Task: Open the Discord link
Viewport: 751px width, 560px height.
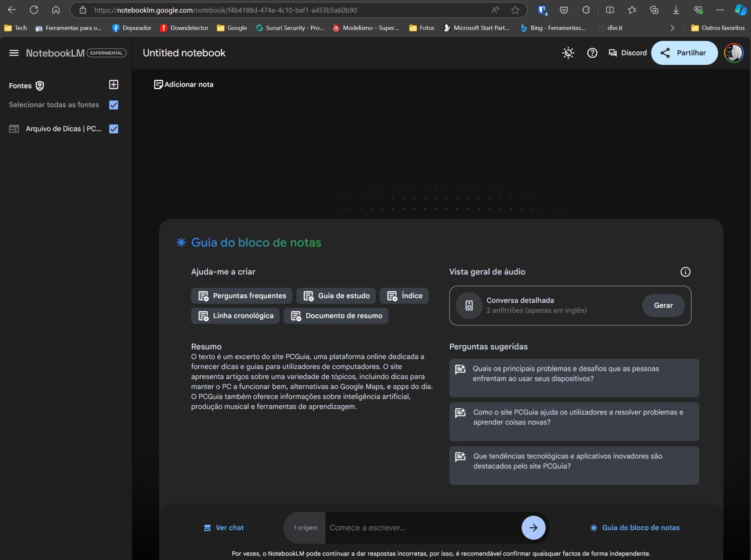Action: (x=627, y=53)
